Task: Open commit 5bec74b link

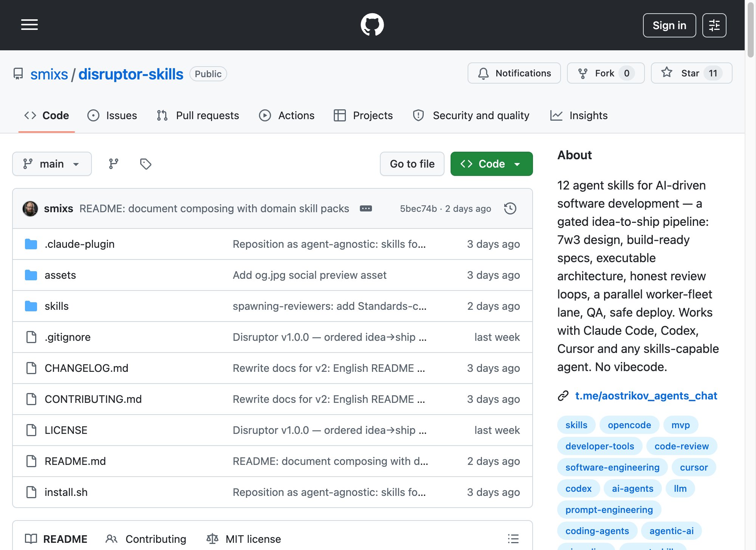Action: coord(418,208)
